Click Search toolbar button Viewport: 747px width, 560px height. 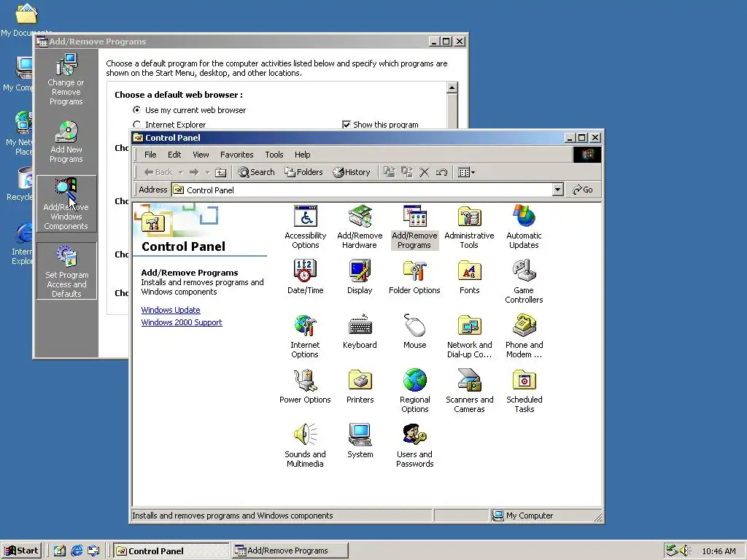point(256,172)
